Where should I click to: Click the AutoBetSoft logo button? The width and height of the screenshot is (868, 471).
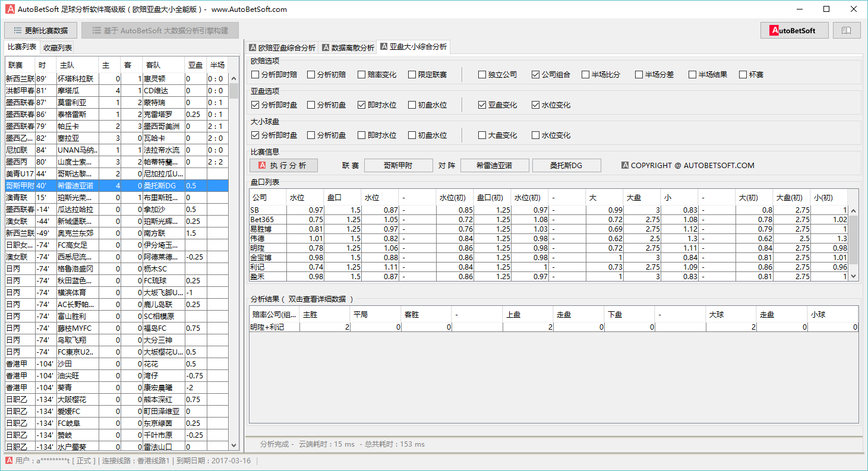794,30
